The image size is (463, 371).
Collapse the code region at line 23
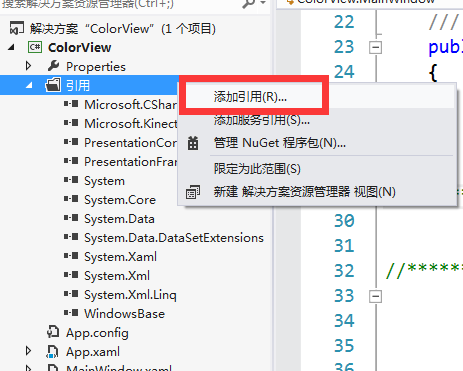pyautogui.click(x=376, y=47)
